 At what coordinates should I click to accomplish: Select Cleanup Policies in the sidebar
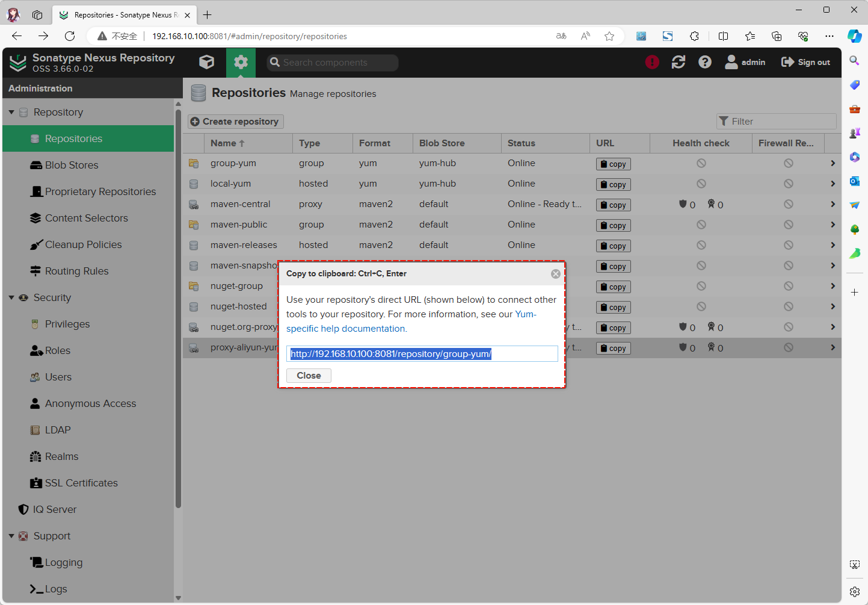pyautogui.click(x=83, y=244)
